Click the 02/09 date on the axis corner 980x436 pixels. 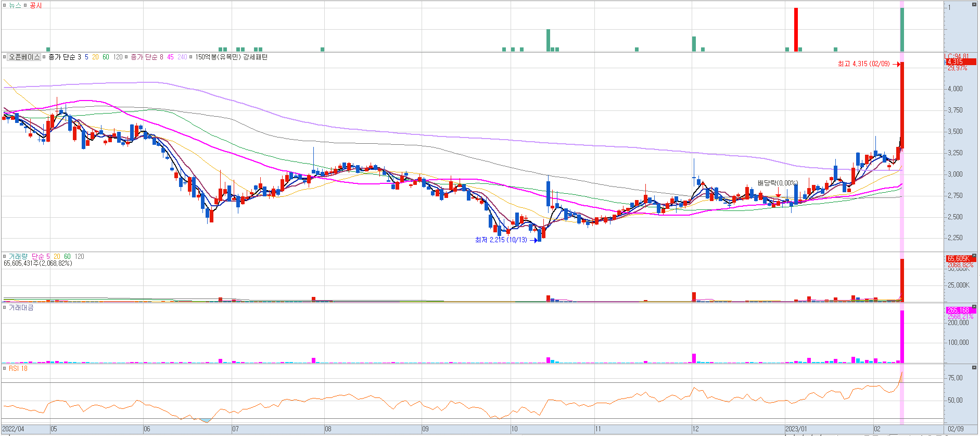(956, 429)
